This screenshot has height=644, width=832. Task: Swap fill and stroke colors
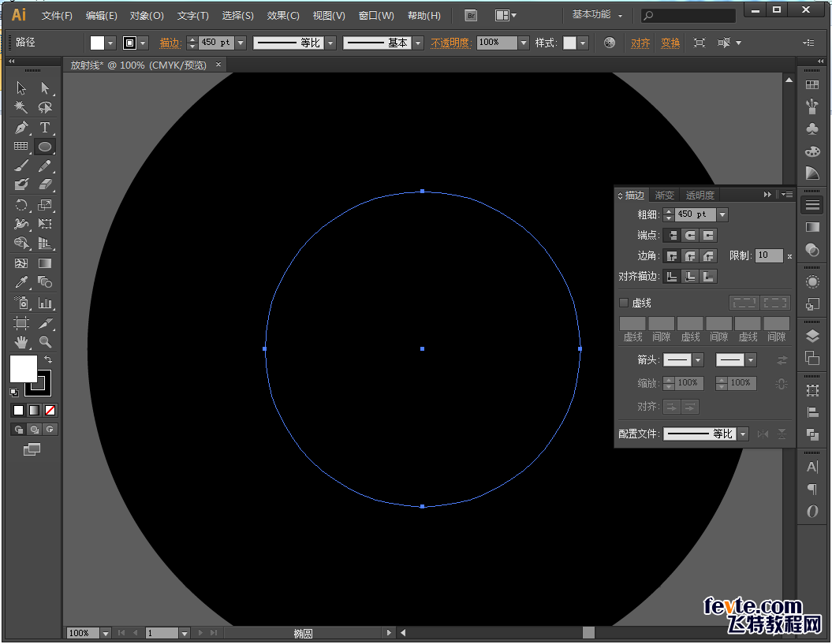click(48, 359)
